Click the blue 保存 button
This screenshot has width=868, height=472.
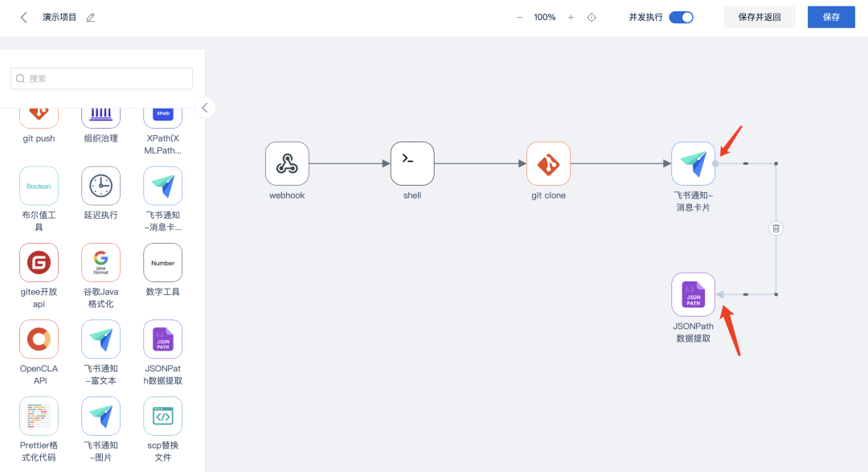pos(831,17)
